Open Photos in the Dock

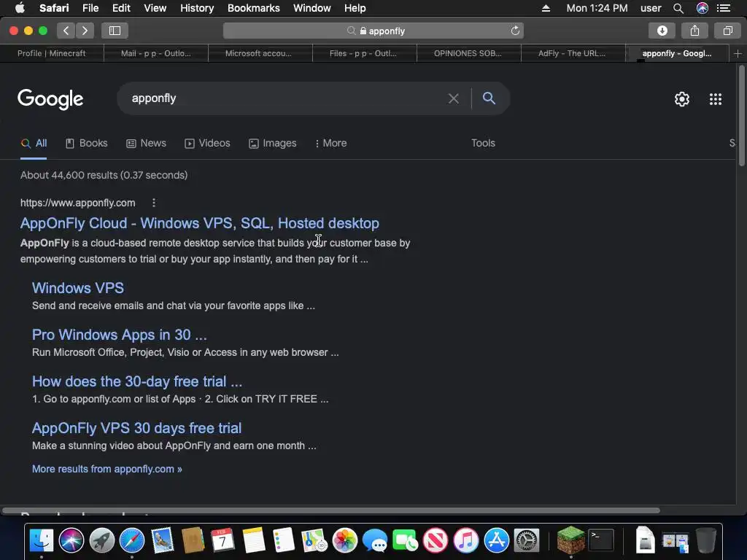click(344, 540)
